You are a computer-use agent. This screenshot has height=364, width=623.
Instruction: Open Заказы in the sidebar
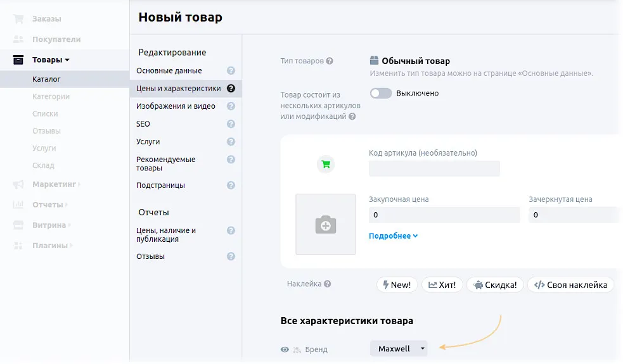pyautogui.click(x=46, y=18)
